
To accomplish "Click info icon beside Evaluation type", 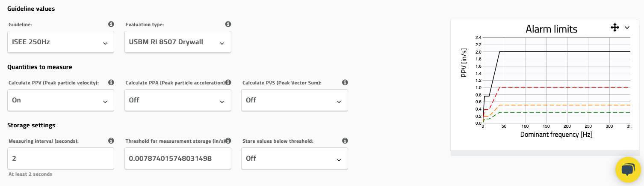I will coord(228,24).
